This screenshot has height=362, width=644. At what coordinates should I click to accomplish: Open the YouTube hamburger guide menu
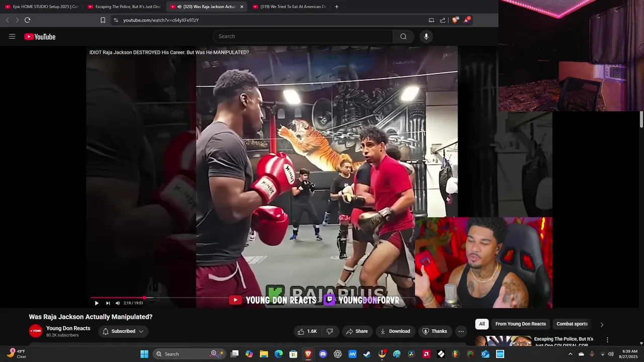tap(12, 36)
